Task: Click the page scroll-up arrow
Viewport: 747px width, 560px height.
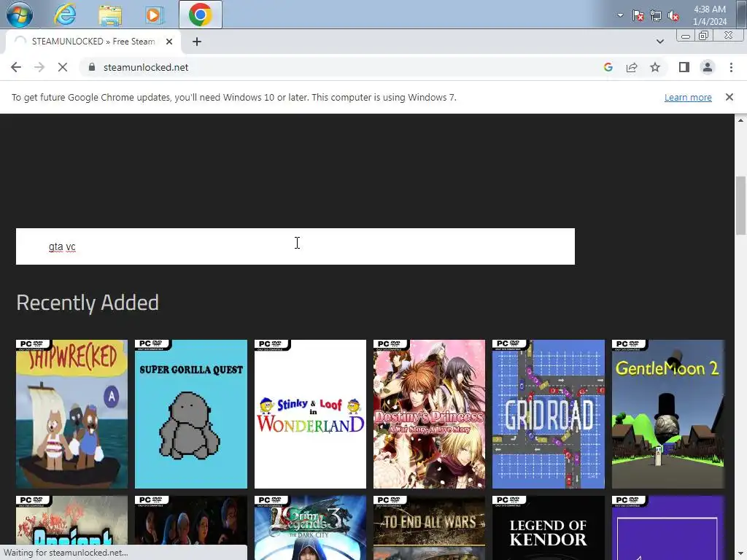Action: click(x=740, y=120)
